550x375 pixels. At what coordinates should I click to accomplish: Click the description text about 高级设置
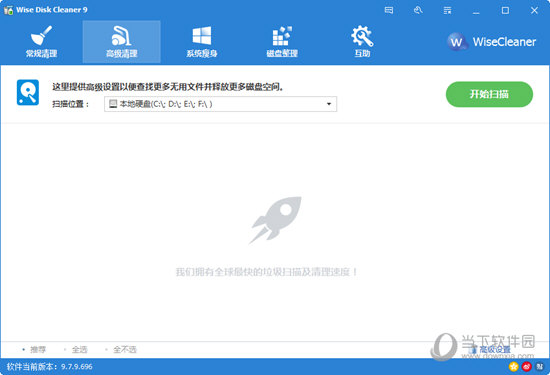(x=168, y=87)
